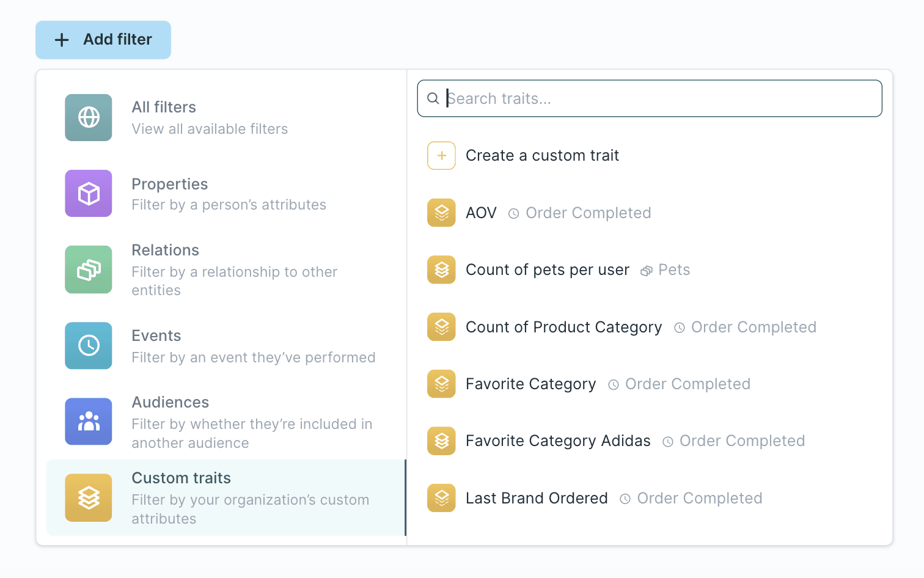Viewport: 924px width, 578px height.
Task: Click the plus icon for creating custom trait
Action: (441, 156)
